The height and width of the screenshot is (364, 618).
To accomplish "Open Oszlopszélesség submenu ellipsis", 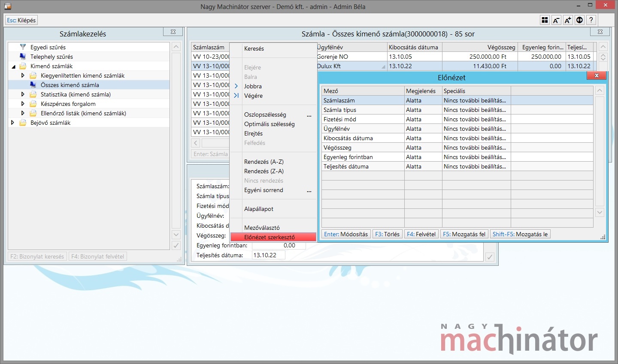I will point(309,116).
